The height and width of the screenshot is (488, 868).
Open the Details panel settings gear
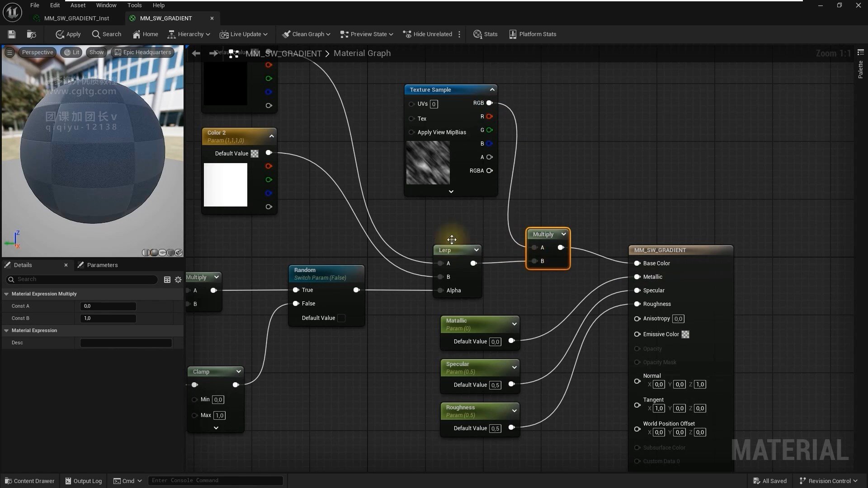(x=178, y=280)
